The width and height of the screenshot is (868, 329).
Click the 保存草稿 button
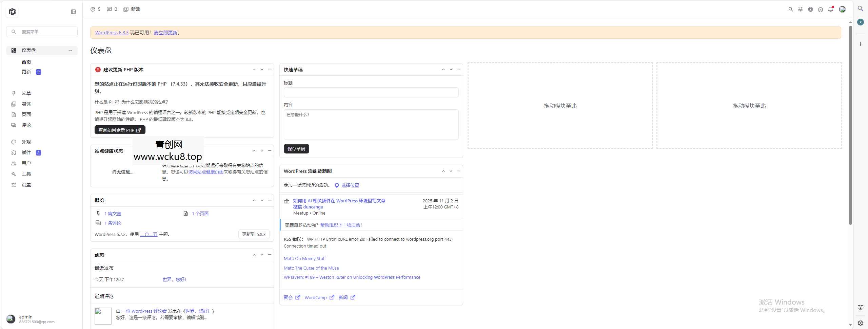(x=296, y=149)
